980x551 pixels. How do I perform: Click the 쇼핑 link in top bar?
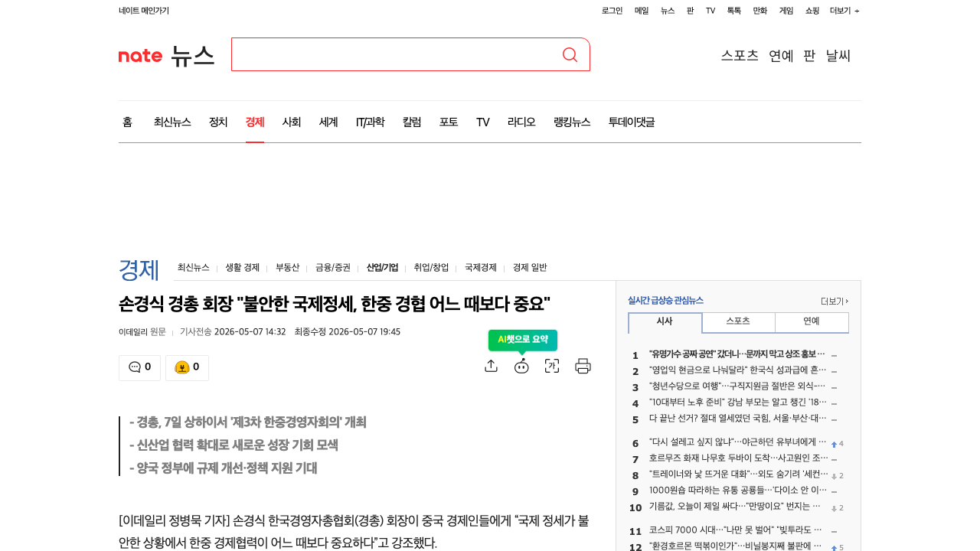click(812, 11)
